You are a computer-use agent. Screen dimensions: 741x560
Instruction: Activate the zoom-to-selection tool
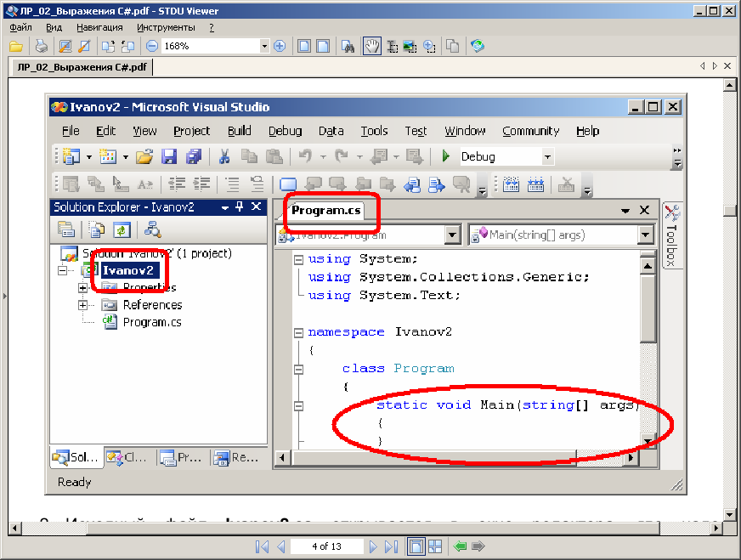[429, 46]
